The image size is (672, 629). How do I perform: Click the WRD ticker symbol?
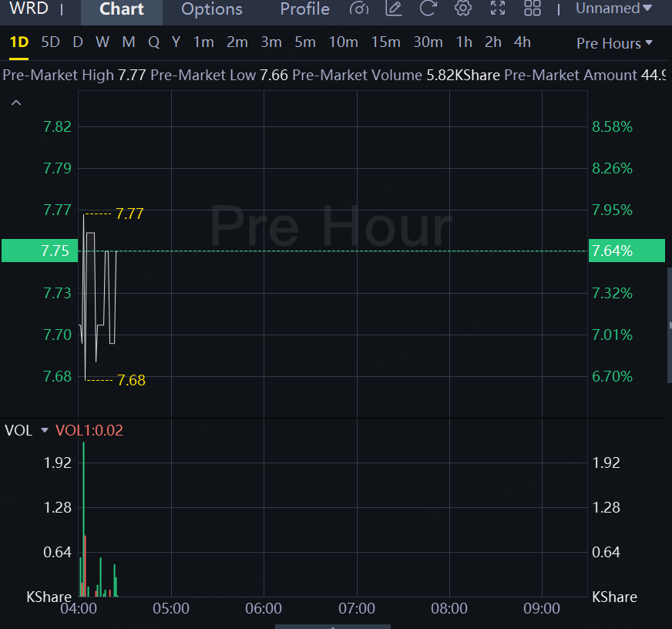29,8
